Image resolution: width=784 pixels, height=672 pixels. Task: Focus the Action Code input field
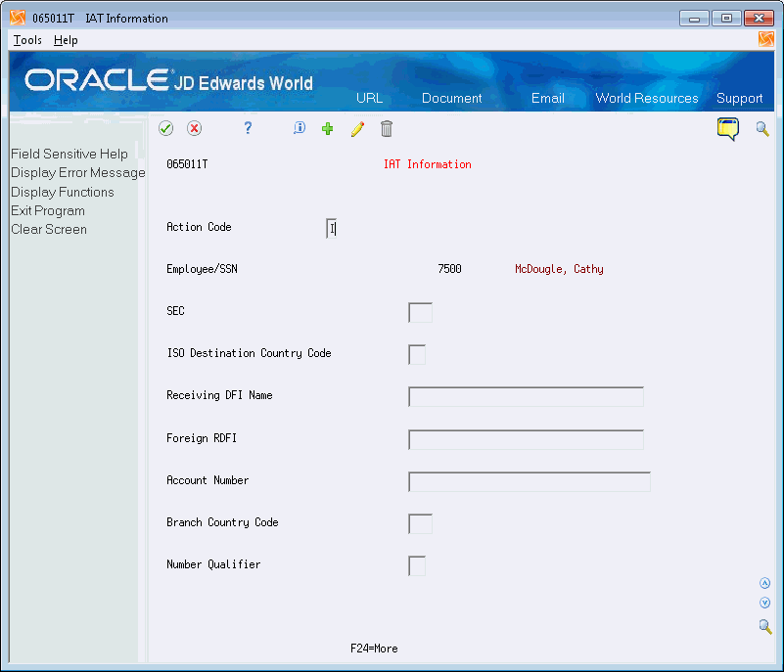(331, 228)
